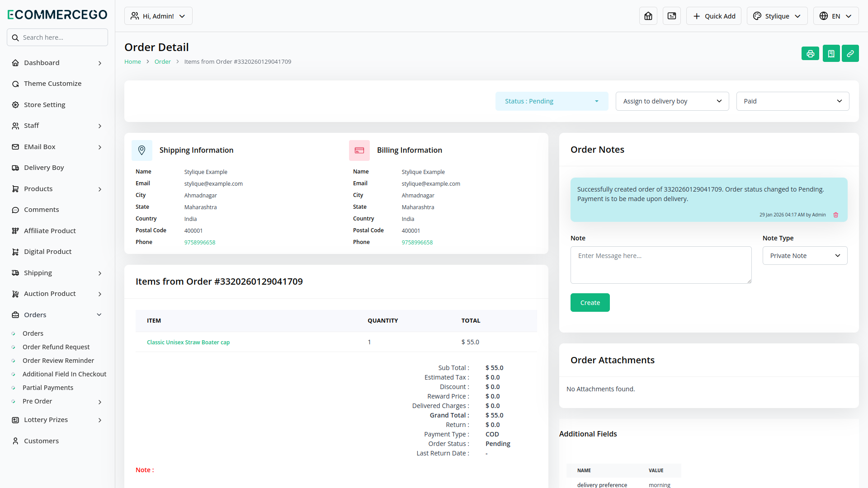Open the store home icon in header
The width and height of the screenshot is (868, 488).
point(648,16)
